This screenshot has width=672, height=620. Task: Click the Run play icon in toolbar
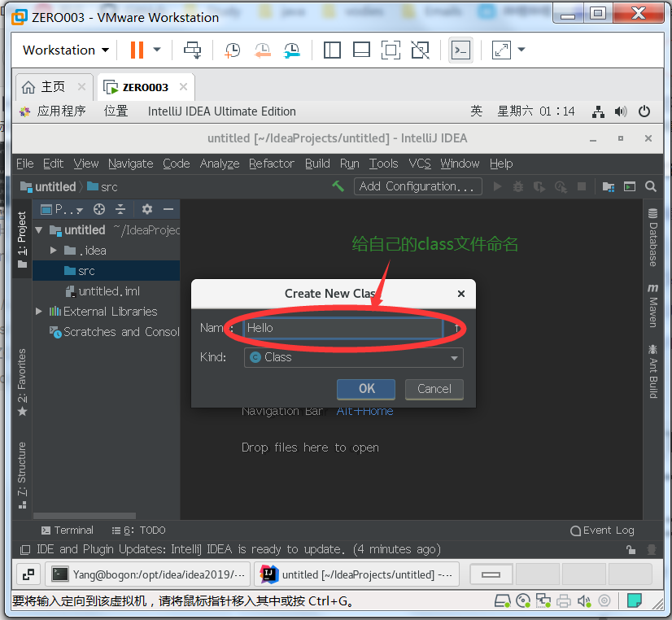click(498, 186)
